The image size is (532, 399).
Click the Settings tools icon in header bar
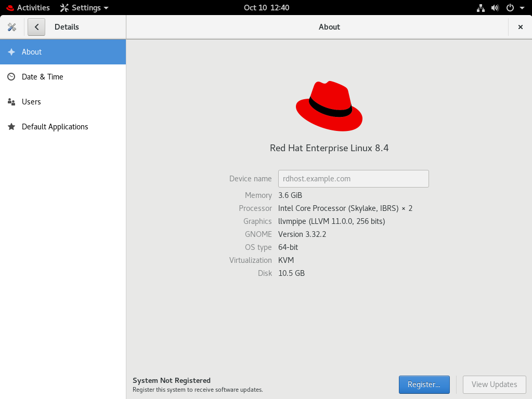[12, 27]
